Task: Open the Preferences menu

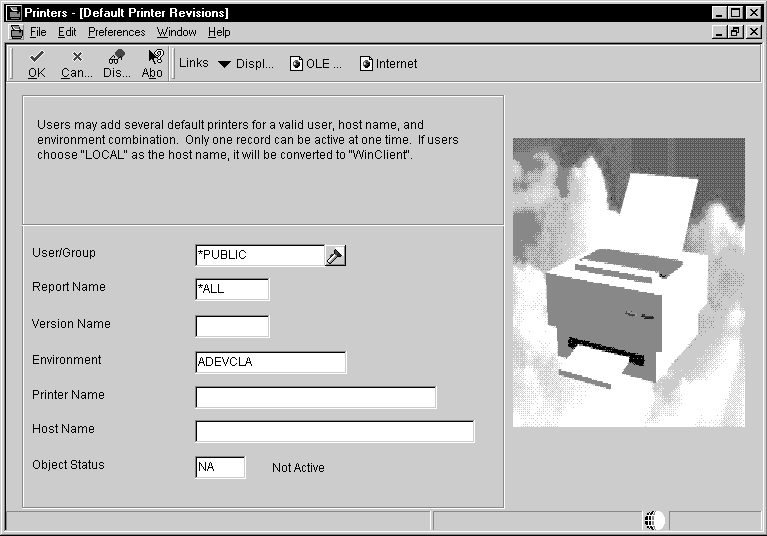Action: pos(117,32)
